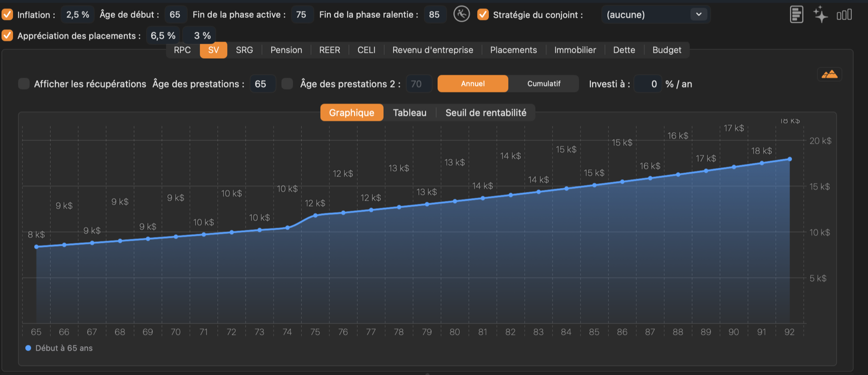Enable the Âge des prestations 2 checkbox
Viewport: 868px width, 375px height.
tap(287, 83)
